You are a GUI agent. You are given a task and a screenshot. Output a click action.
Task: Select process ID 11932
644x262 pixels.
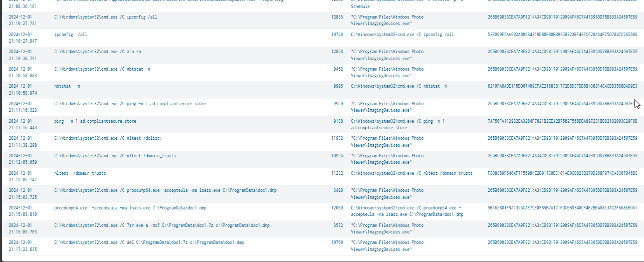337,138
